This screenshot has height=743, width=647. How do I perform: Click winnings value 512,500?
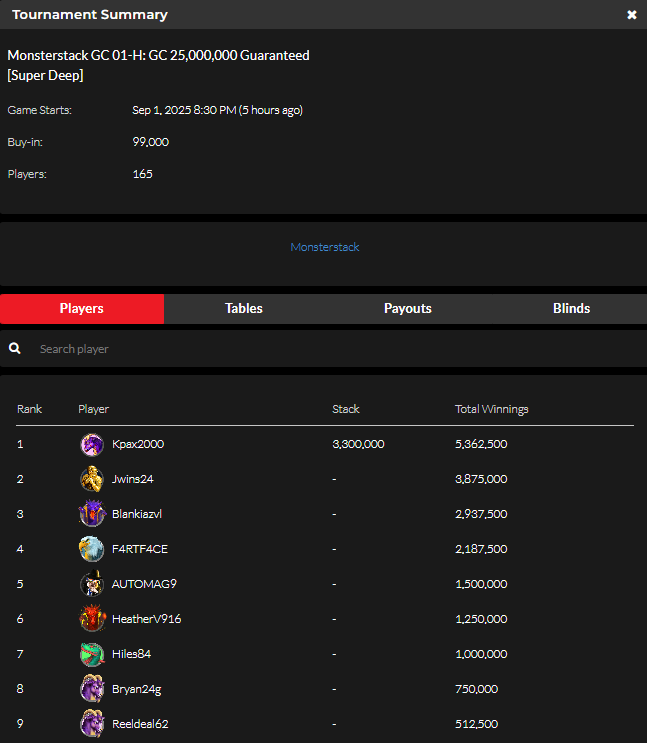pos(476,724)
